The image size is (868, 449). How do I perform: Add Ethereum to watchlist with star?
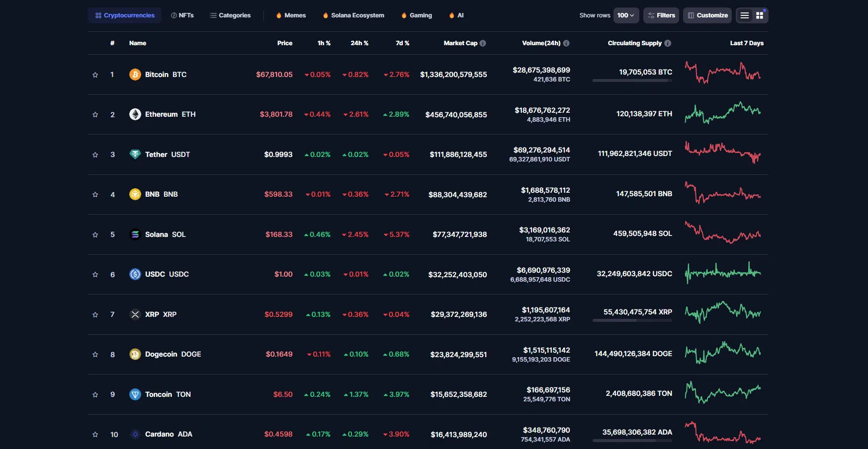coord(95,115)
